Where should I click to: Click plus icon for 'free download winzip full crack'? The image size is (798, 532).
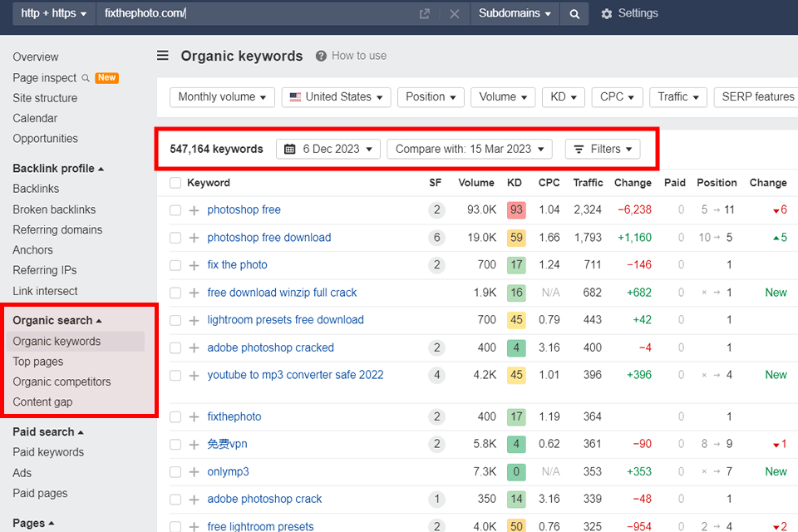click(x=194, y=293)
